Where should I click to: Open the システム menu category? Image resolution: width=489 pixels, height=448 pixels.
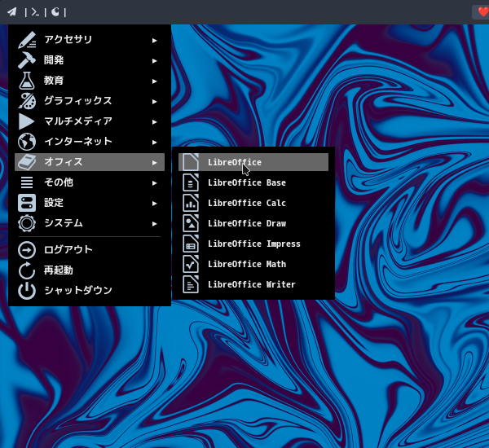[x=90, y=223]
